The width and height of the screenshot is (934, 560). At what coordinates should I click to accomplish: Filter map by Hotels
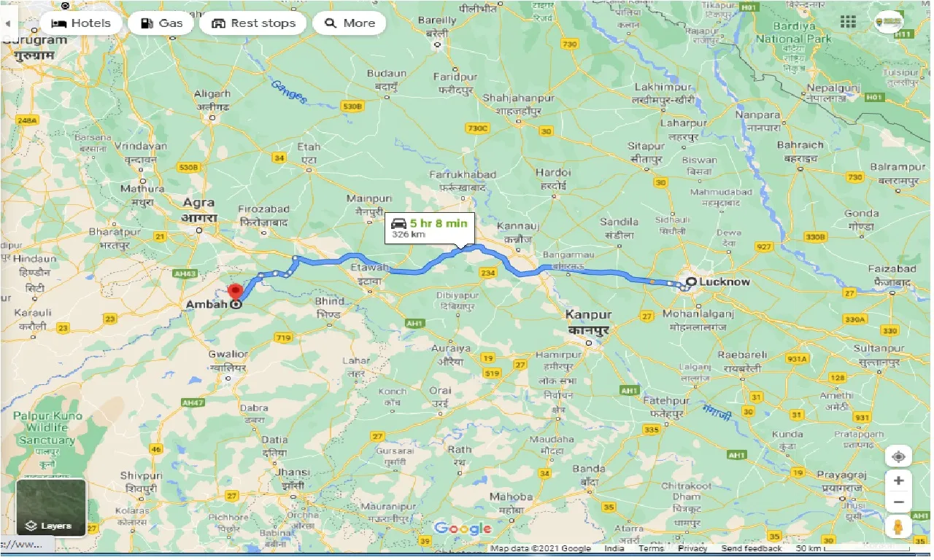coord(81,23)
